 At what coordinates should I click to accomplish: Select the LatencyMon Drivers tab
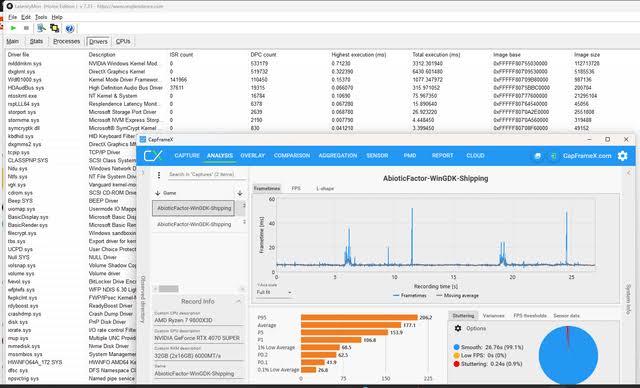coord(98,41)
